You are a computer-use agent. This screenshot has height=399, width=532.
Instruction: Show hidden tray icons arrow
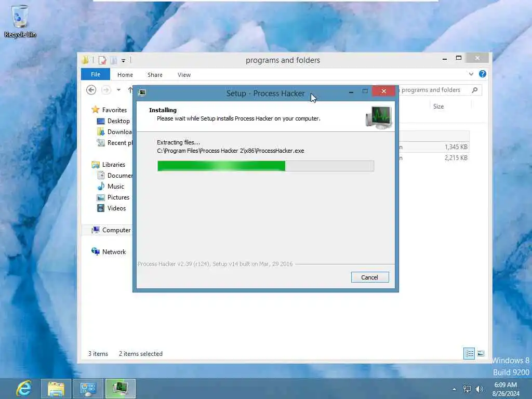click(x=454, y=389)
